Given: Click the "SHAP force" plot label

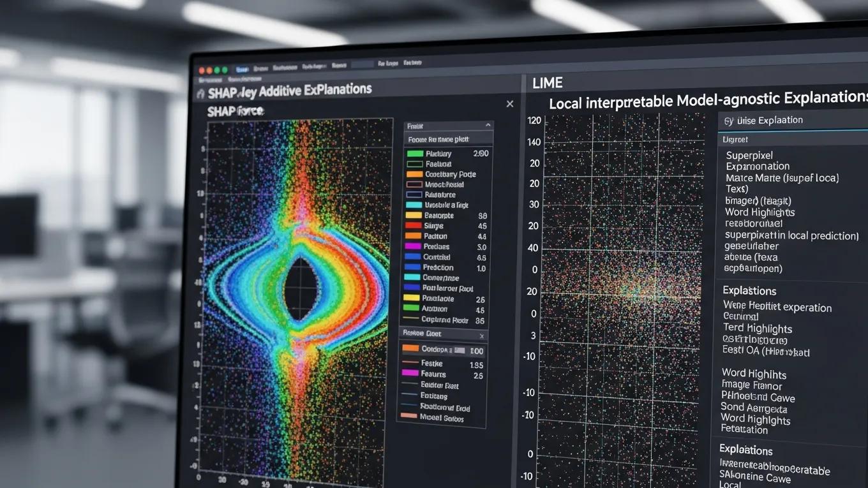Looking at the screenshot, I should point(236,112).
